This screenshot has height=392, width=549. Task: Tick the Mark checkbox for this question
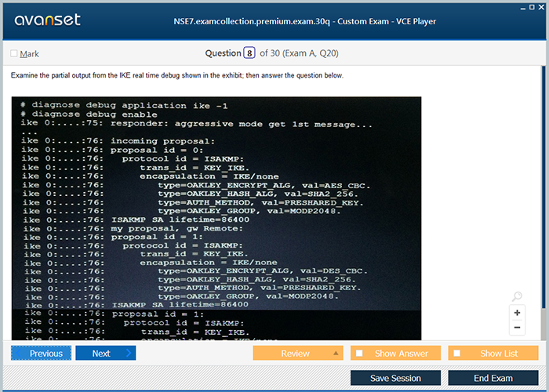click(x=14, y=54)
